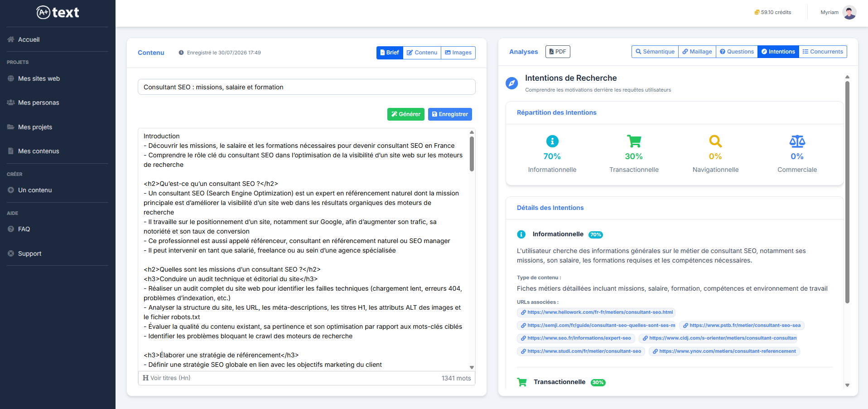868x409 pixels.
Task: Open Mes sites web section
Action: coord(34,78)
